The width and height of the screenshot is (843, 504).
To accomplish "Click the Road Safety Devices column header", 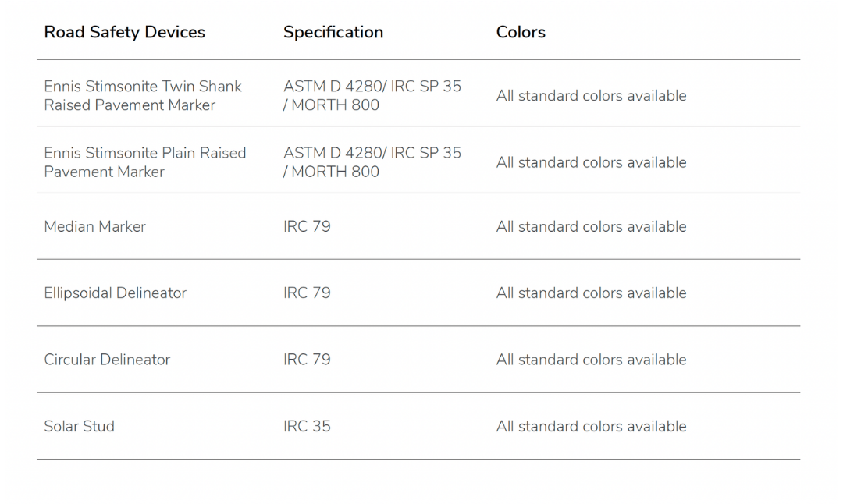I will 124,32.
